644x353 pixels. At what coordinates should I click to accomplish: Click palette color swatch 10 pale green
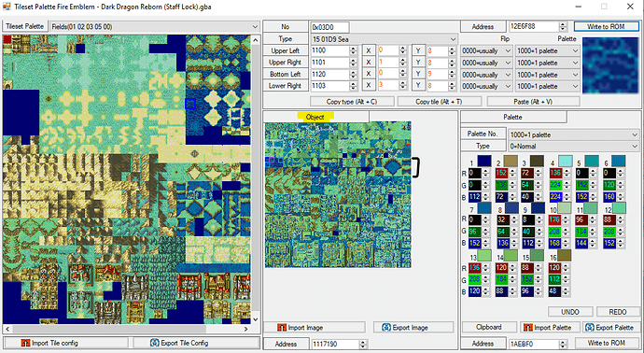pyautogui.click(x=564, y=207)
